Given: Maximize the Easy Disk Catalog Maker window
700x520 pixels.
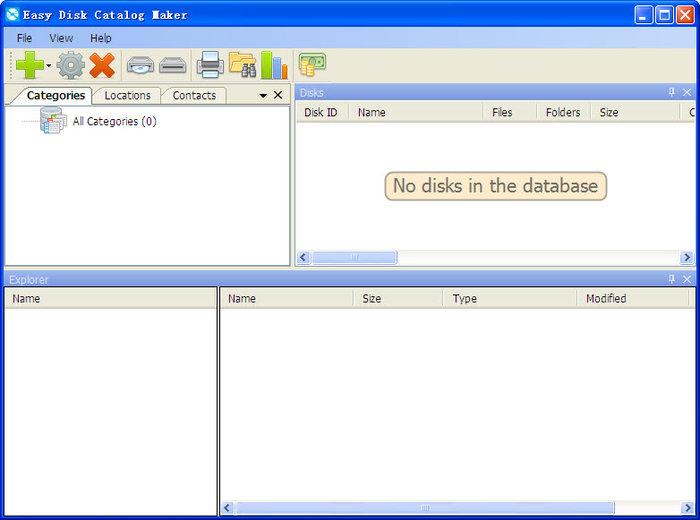Looking at the screenshot, I should [x=664, y=15].
